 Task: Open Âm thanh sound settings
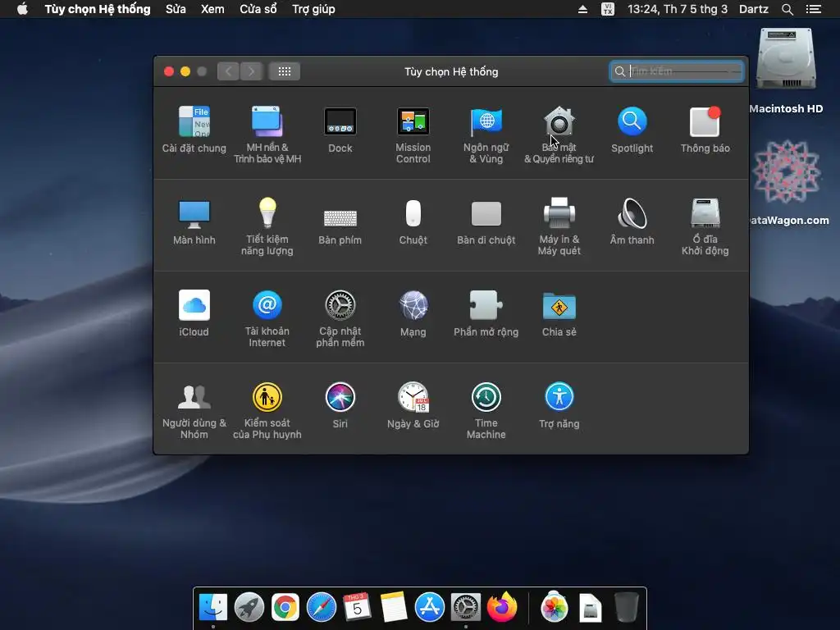(x=632, y=221)
